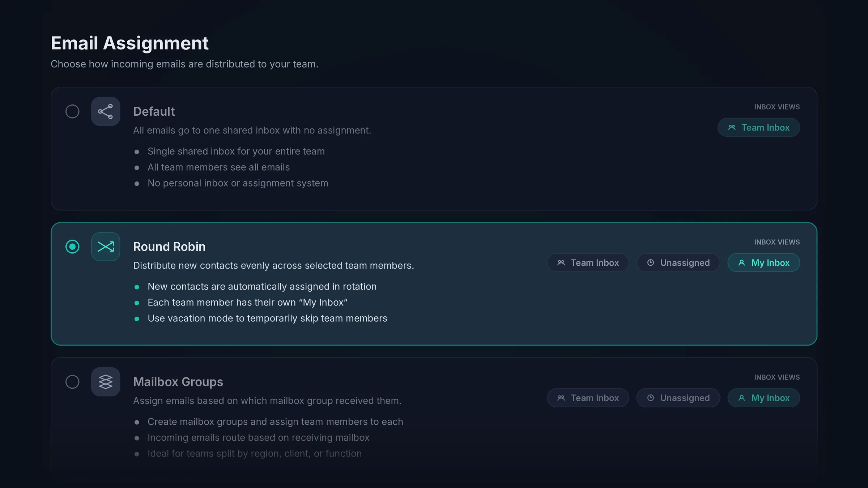Click 'Use vacation mode to temporarily skip' bullet
The width and height of the screenshot is (868, 488).
pos(267,318)
